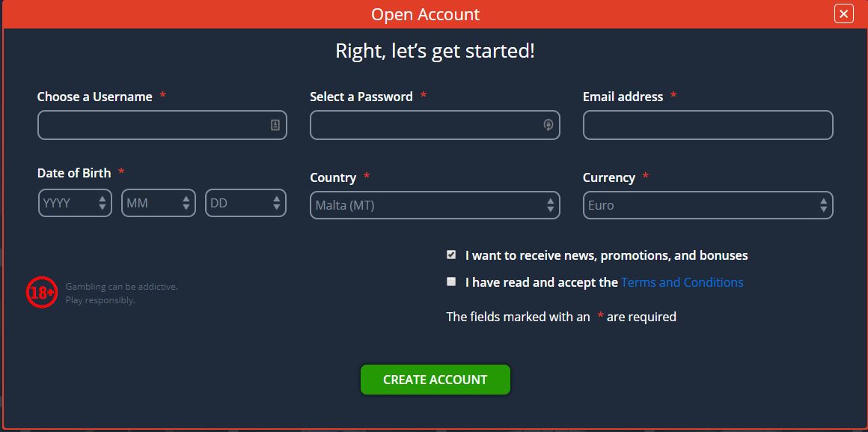Click the Currency dropdown arrows icon
Viewport: 868px width, 432px height.
tap(823, 205)
